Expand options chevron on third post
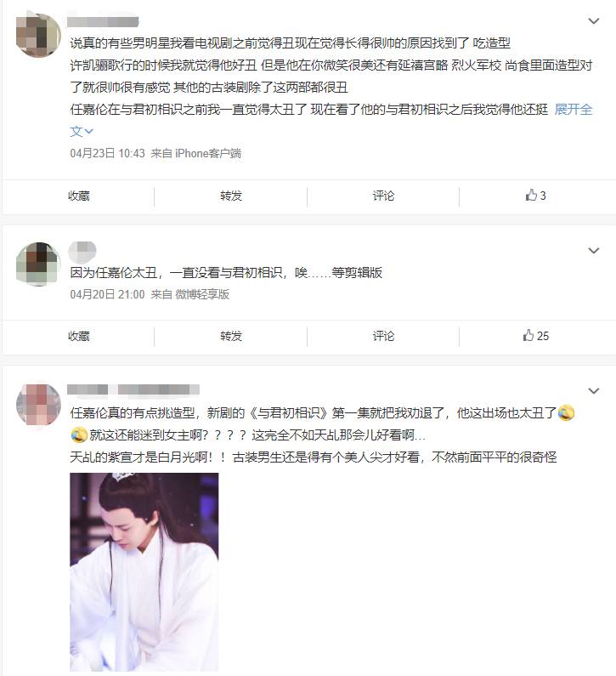Viewport: 616px width, 676px height. tap(594, 390)
